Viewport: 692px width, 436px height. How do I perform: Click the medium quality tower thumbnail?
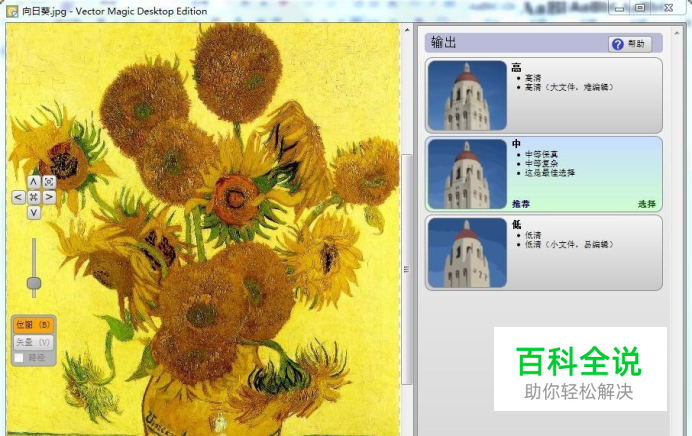[x=467, y=174]
